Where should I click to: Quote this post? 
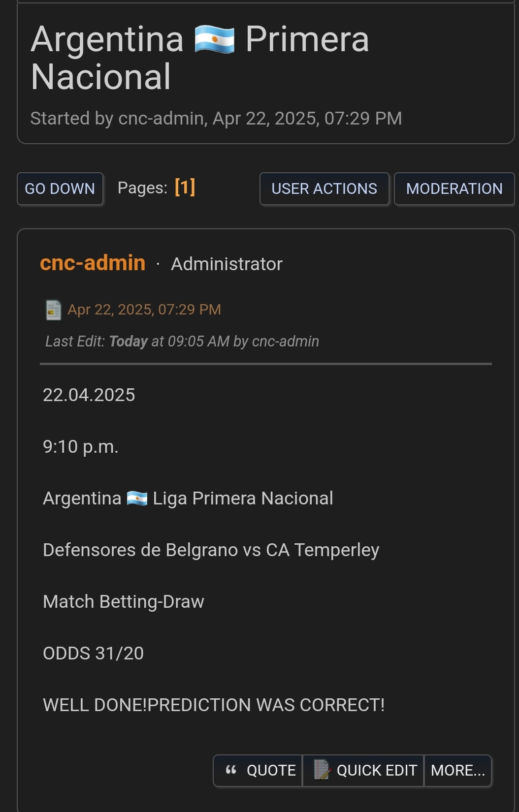pyautogui.click(x=258, y=770)
